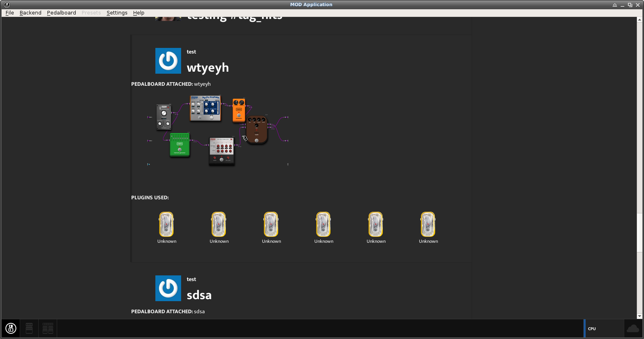Select the green pedal in the pedalboard
Image resolution: width=644 pixels, height=339 pixels.
(180, 145)
